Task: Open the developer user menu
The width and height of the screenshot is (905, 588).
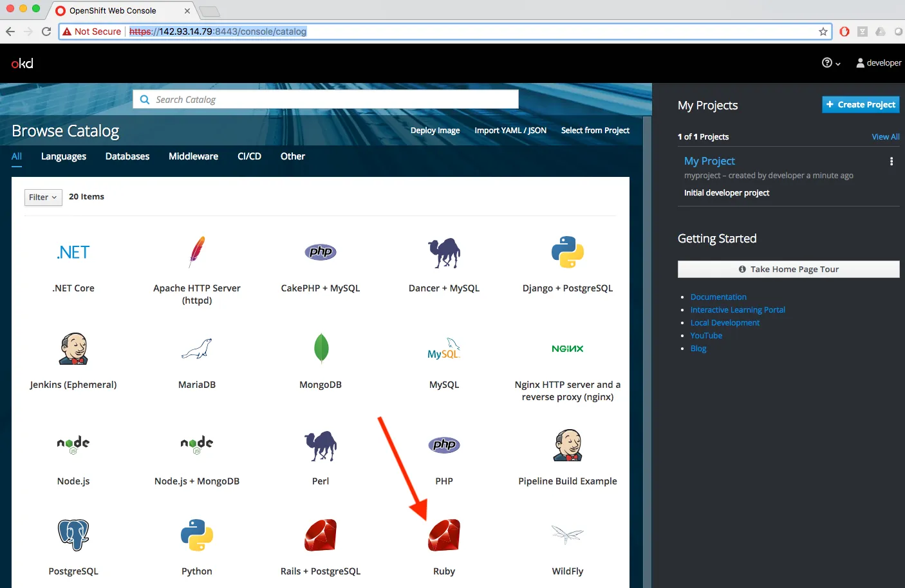Action: [x=879, y=63]
